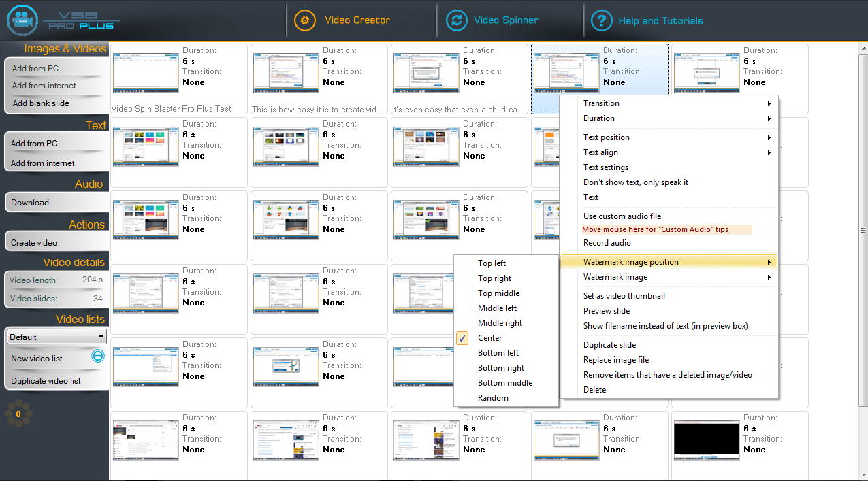The width and height of the screenshot is (868, 481).
Task: Choose Remove items with deleted image/video
Action: pyautogui.click(x=668, y=375)
